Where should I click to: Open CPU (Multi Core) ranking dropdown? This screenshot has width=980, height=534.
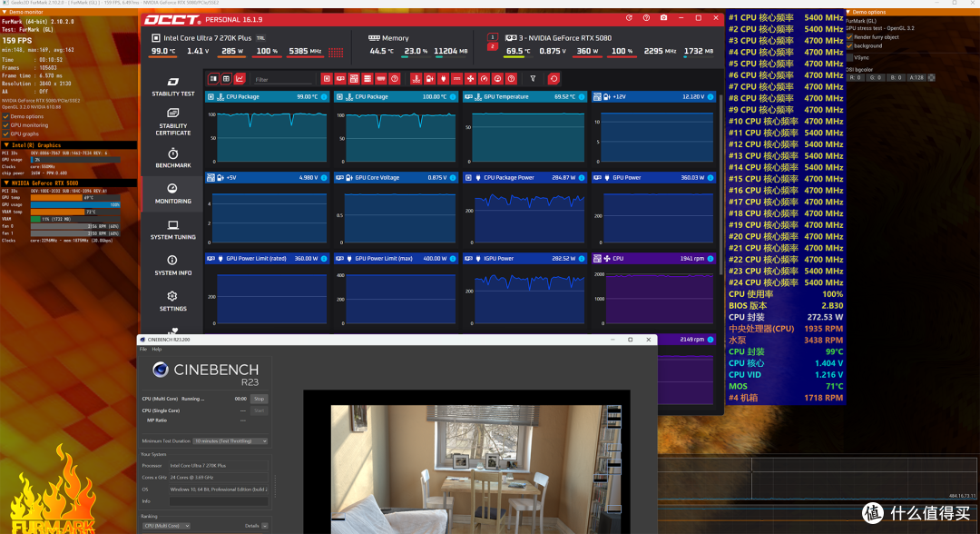pos(166,526)
